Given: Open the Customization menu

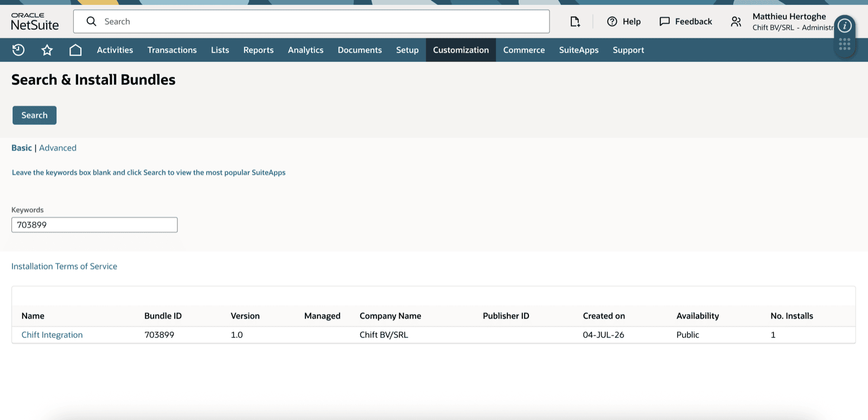Looking at the screenshot, I should [x=461, y=50].
